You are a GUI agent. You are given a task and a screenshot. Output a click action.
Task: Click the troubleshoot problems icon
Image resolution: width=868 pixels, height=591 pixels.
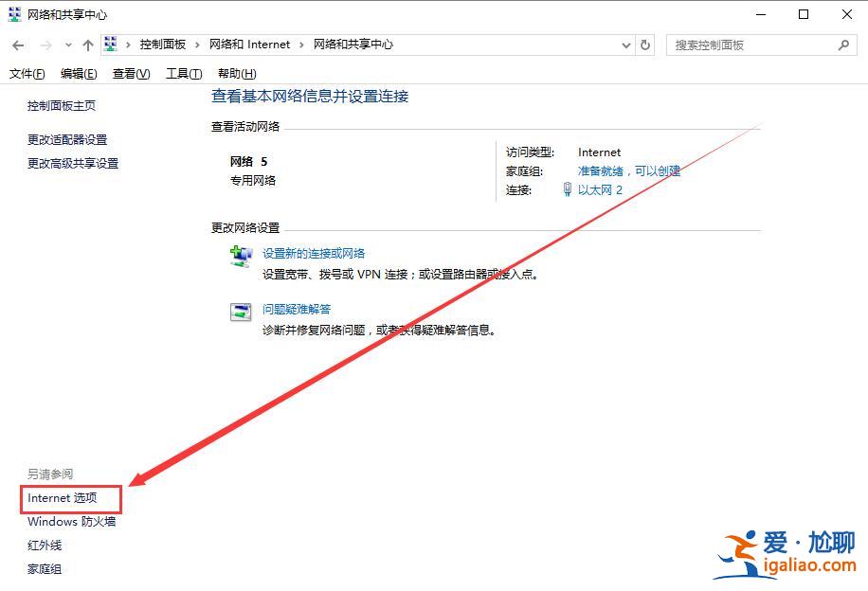(240, 312)
